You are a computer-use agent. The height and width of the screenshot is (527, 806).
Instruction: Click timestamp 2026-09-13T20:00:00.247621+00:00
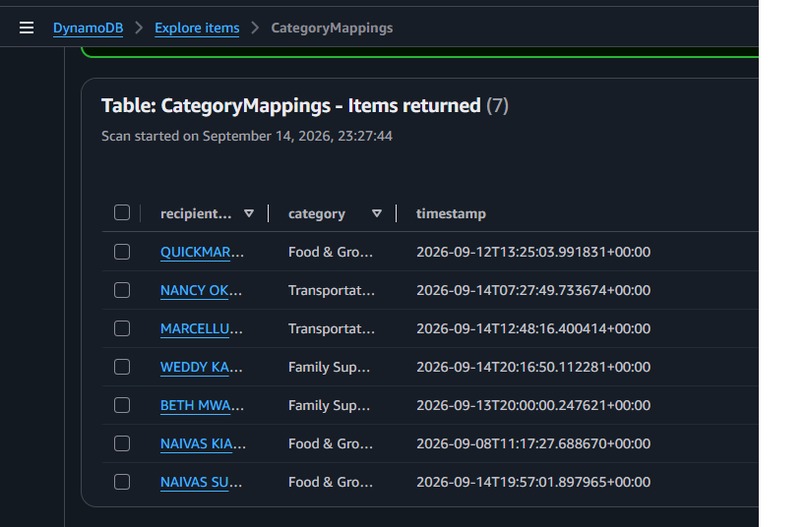[x=534, y=405]
